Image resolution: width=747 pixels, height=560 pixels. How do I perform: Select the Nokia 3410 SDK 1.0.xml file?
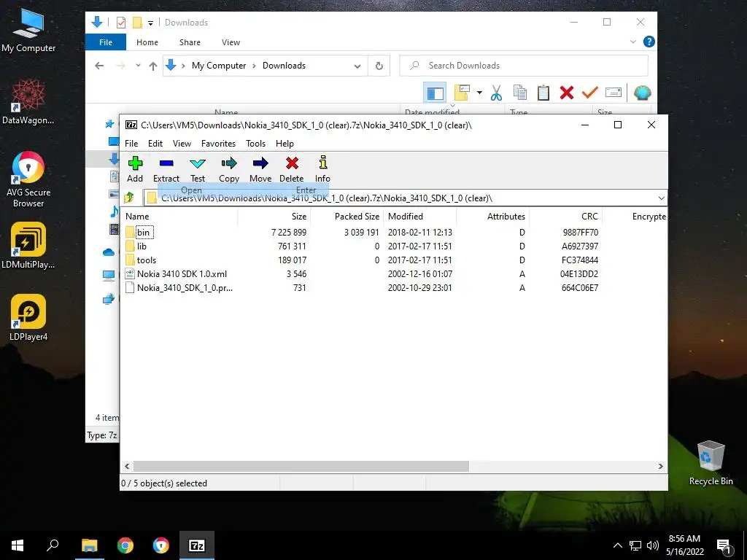182,274
